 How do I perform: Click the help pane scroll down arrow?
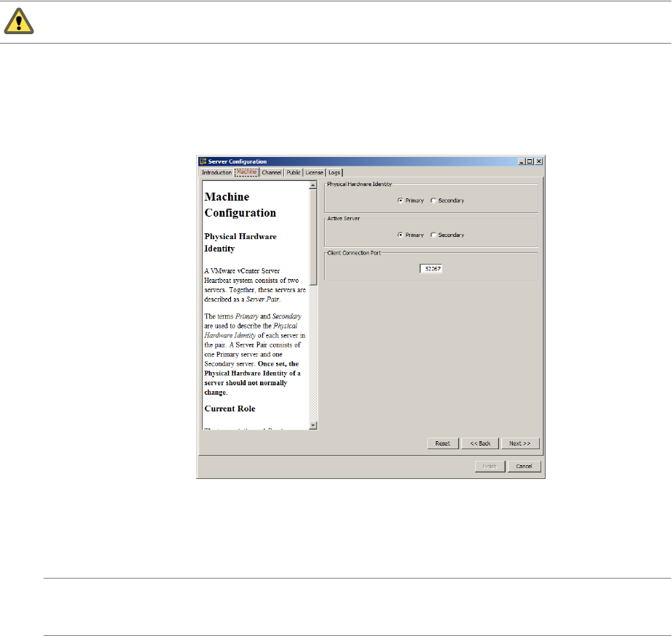(313, 425)
